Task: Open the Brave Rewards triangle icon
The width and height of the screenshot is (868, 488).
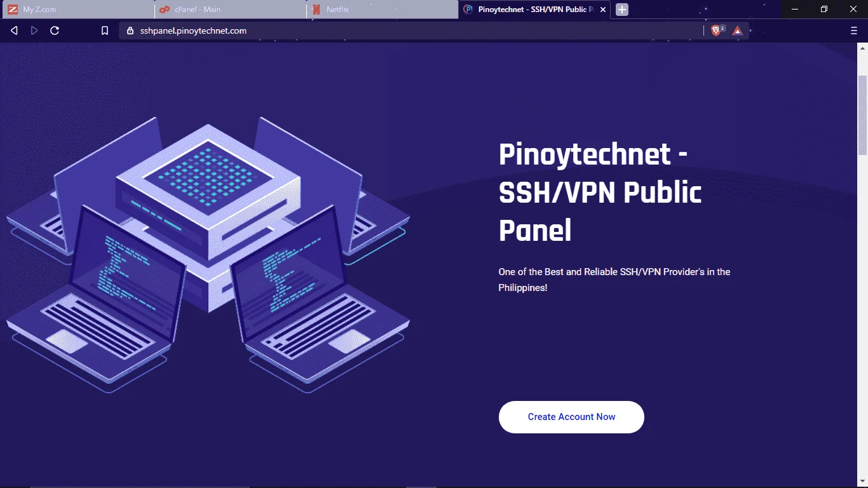Action: pyautogui.click(x=737, y=30)
